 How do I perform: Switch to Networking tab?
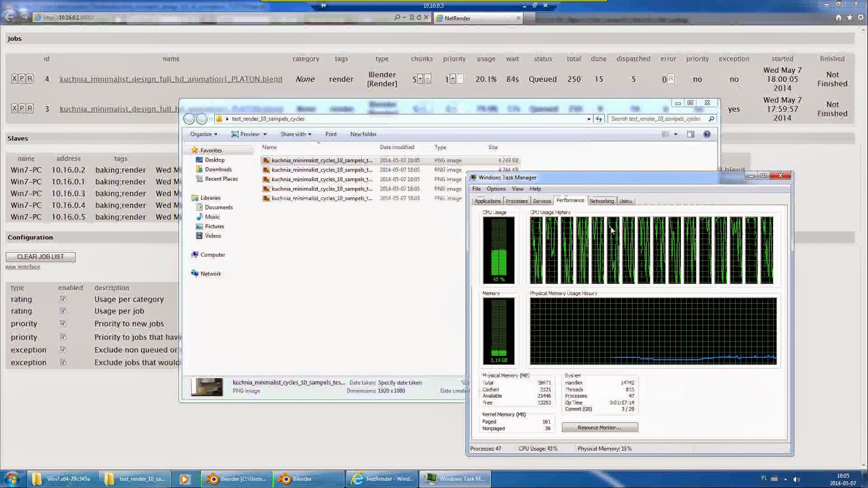pyautogui.click(x=602, y=201)
